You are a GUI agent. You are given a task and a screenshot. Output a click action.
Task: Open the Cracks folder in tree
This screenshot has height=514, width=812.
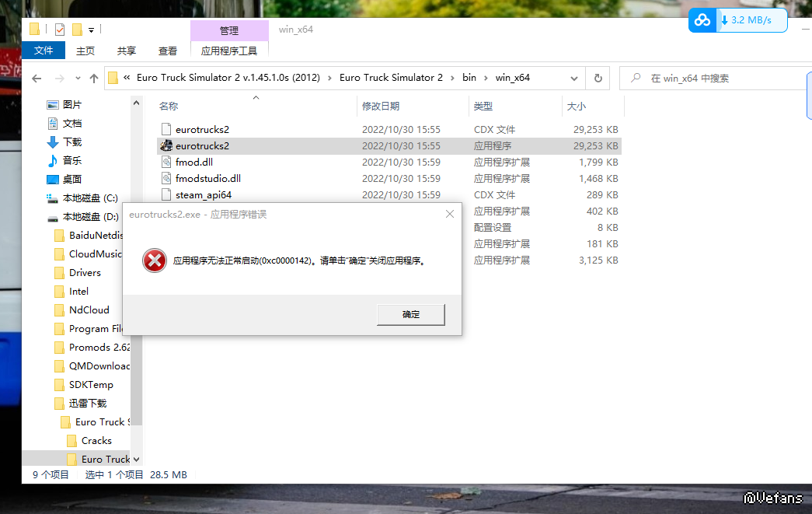96,440
